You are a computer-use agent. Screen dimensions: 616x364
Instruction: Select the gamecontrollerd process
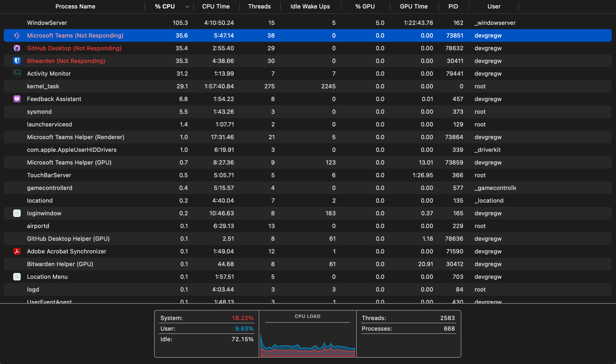point(308,188)
